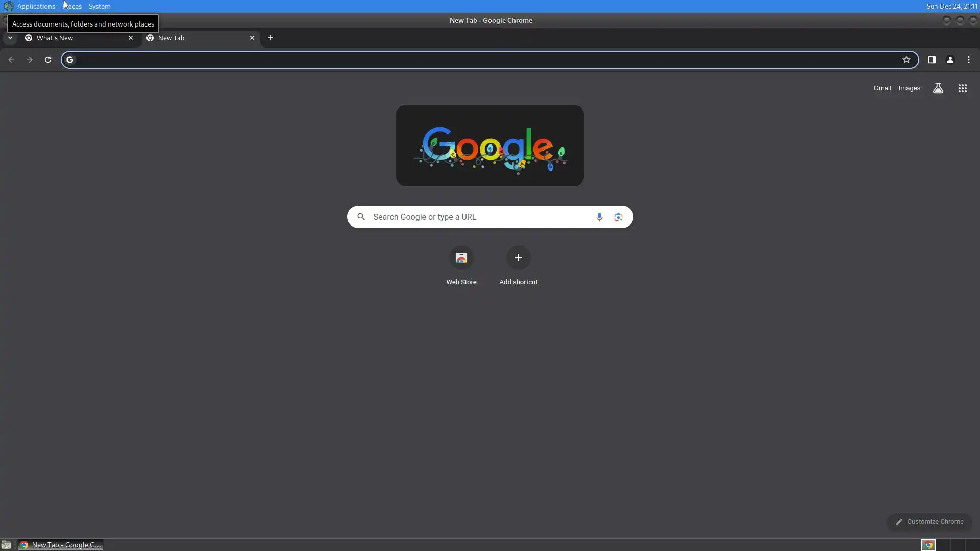Screen dimensions: 980x551
Task: Open the System menu
Action: pyautogui.click(x=100, y=6)
